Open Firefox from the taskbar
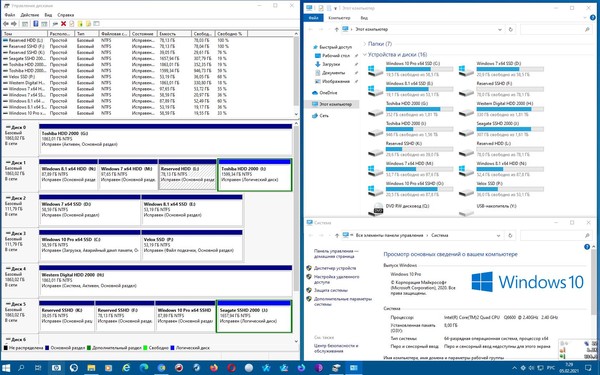Screen dimensions: 600x375 coord(214,368)
